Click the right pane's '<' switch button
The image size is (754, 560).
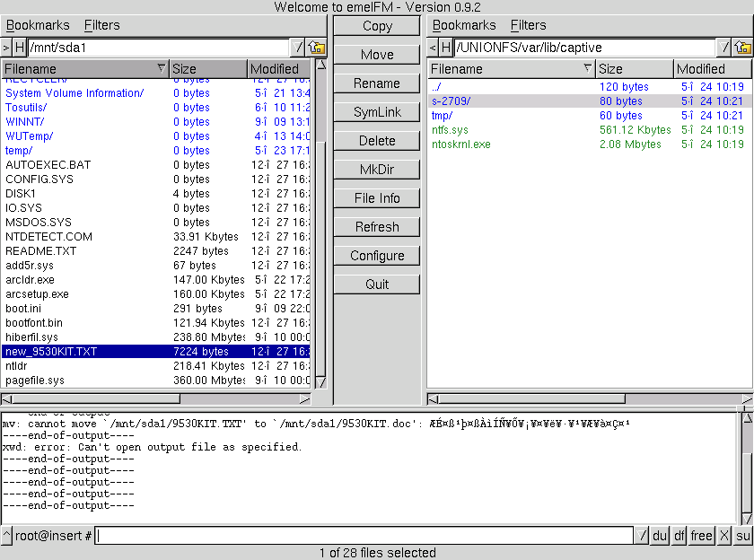point(433,48)
